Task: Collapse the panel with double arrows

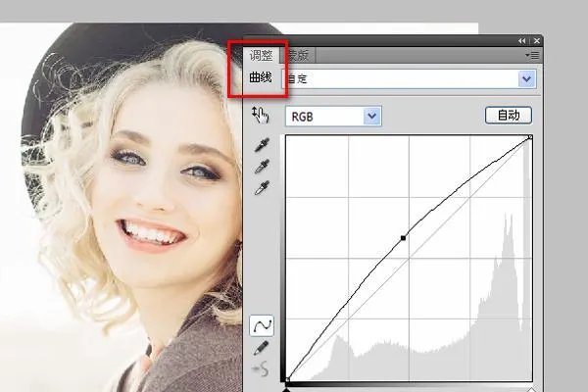Action: [521, 40]
